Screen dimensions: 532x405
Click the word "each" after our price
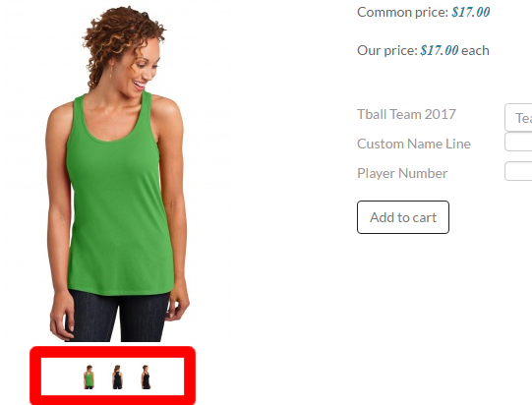tap(475, 51)
